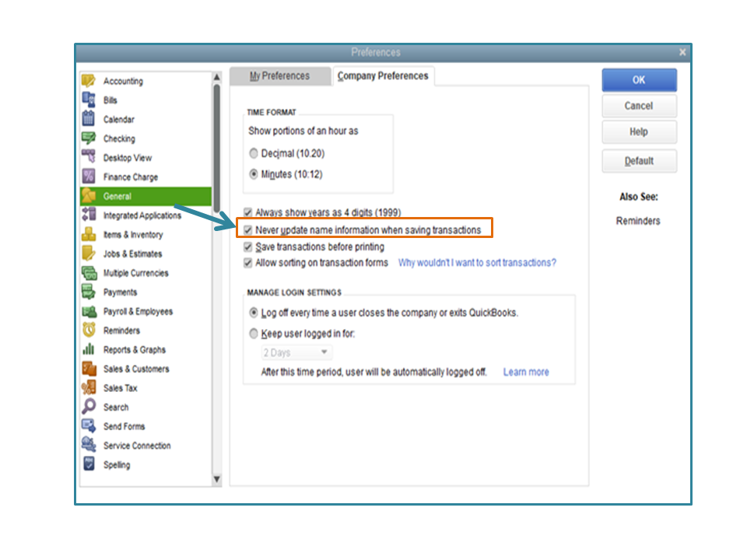Click the General category icon
The width and height of the screenshot is (747, 560).
coord(88,196)
